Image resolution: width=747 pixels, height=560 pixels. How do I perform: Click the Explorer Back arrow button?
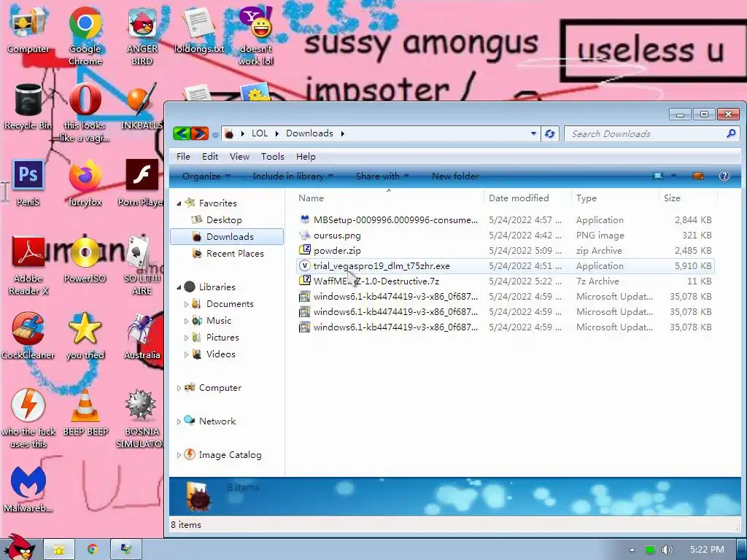182,133
